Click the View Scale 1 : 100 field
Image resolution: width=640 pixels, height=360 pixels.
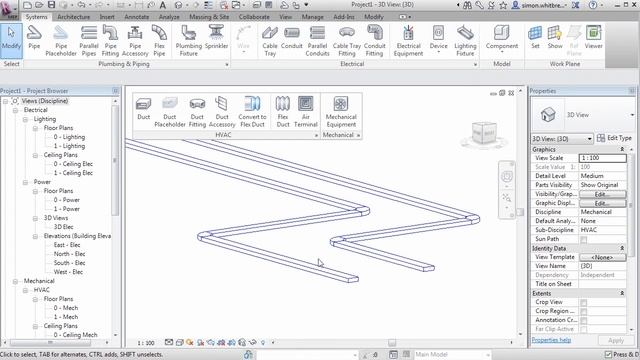(x=602, y=158)
